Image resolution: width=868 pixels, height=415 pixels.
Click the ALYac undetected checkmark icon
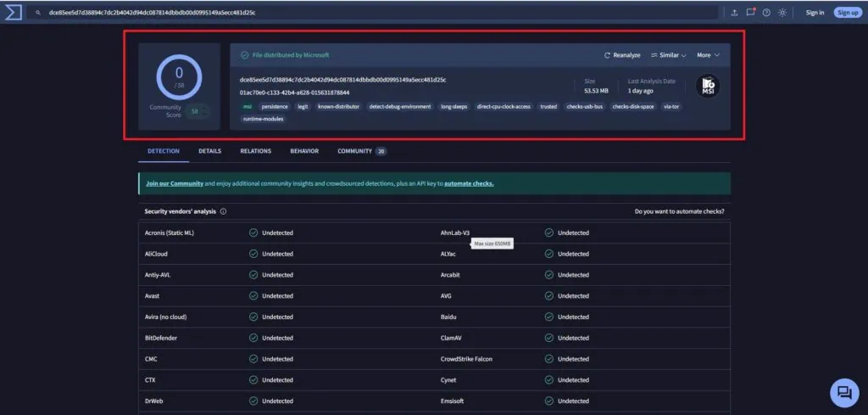point(548,254)
